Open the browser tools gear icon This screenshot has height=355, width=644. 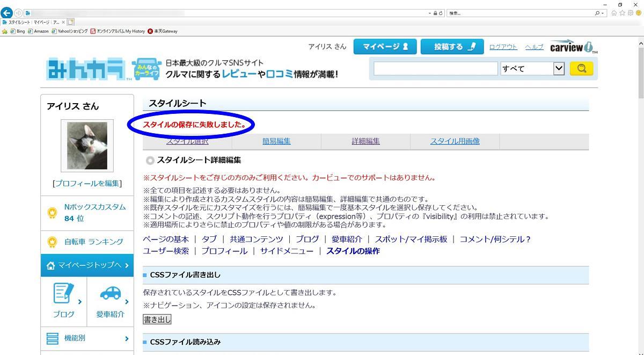tap(631, 13)
